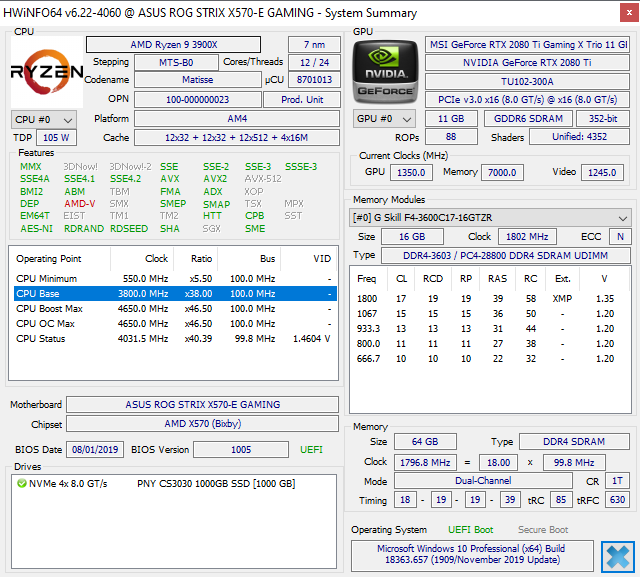Click the blue X close button bottom right

(618, 557)
